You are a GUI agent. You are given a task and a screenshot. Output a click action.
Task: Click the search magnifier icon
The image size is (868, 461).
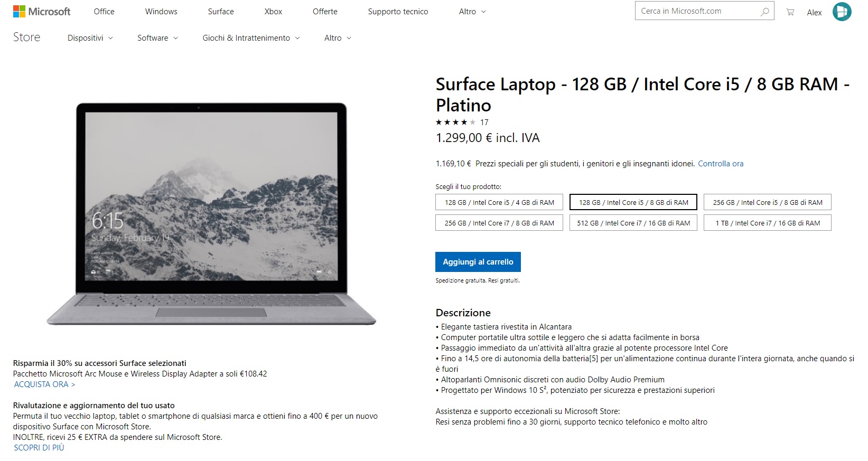764,12
